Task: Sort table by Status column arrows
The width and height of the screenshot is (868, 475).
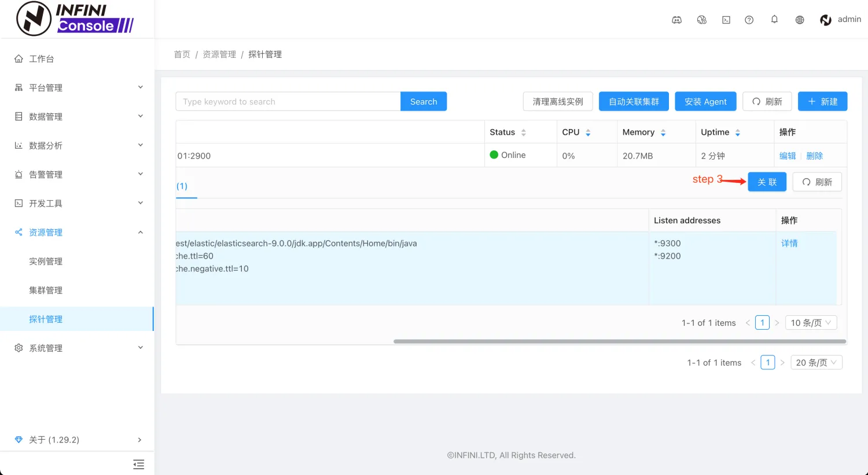Action: [524, 132]
